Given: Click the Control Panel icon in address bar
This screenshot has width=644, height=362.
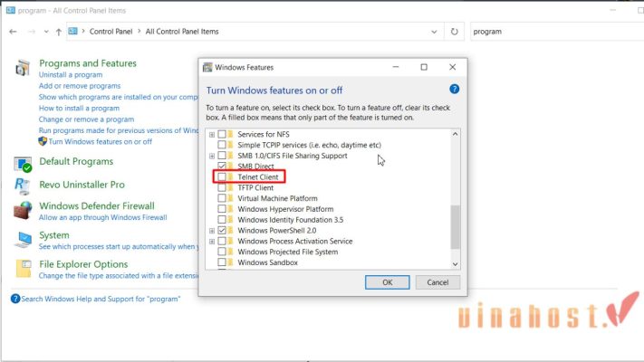Looking at the screenshot, I should point(72,31).
